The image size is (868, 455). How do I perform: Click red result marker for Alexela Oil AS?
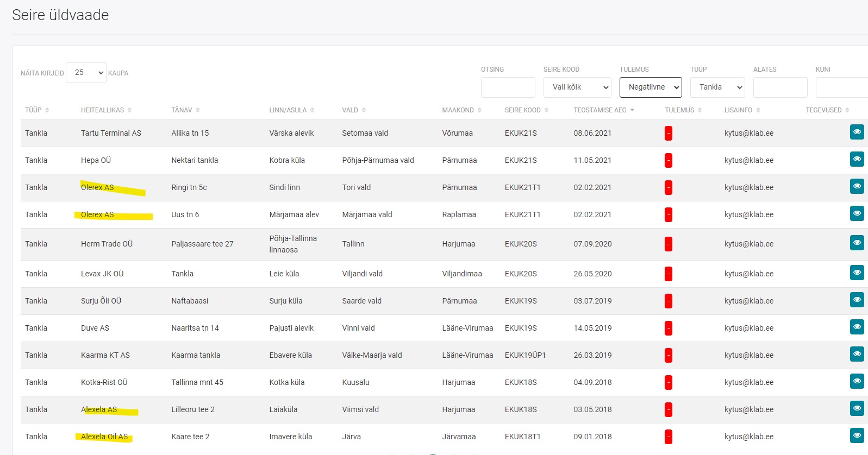coord(668,437)
